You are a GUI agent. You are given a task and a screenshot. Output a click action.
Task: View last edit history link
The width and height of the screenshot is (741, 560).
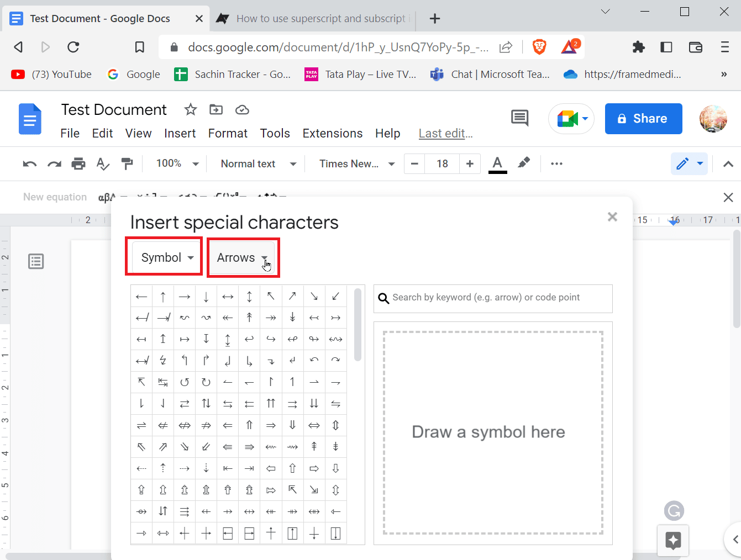pyautogui.click(x=445, y=133)
